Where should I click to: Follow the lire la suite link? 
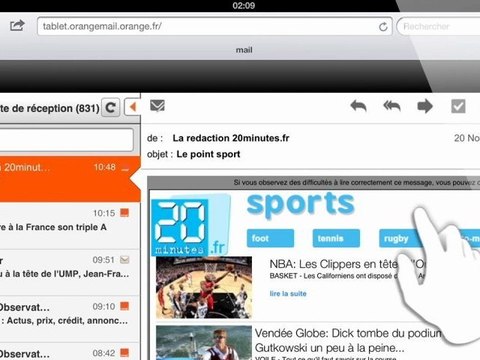pos(288,294)
